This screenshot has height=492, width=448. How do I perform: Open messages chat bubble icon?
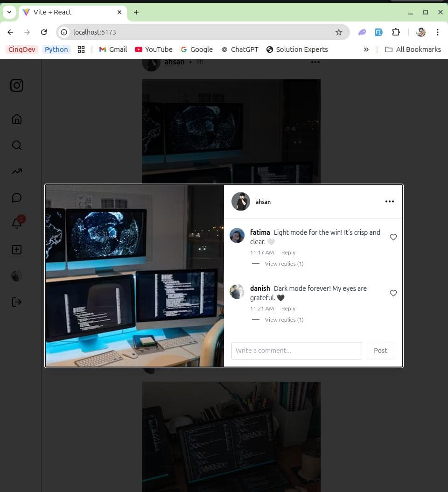17,197
